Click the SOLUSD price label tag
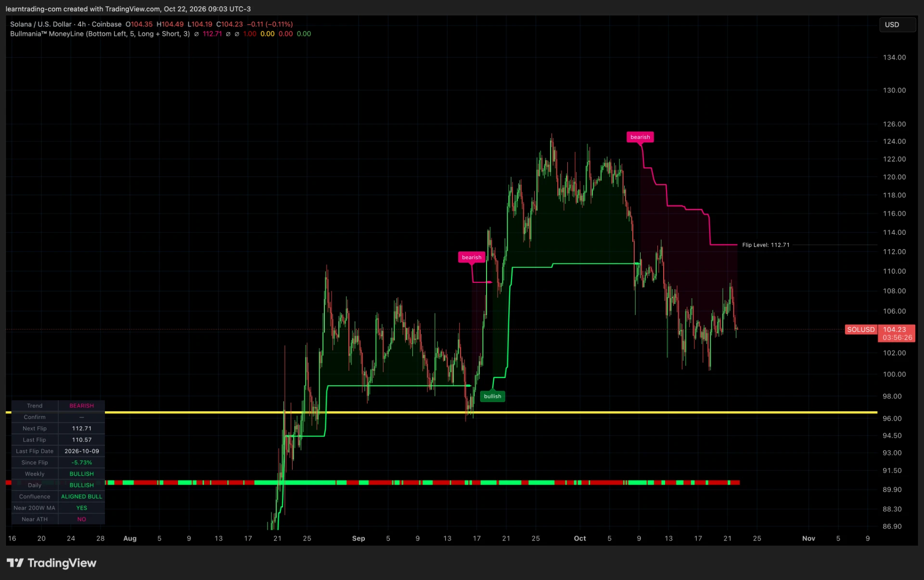 pos(860,329)
